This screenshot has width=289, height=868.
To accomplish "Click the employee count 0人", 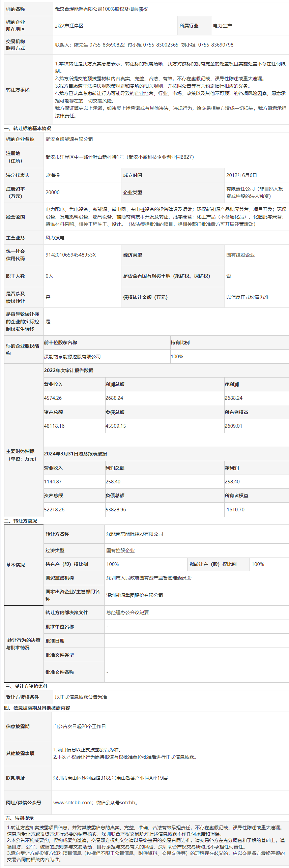I will tap(50, 276).
